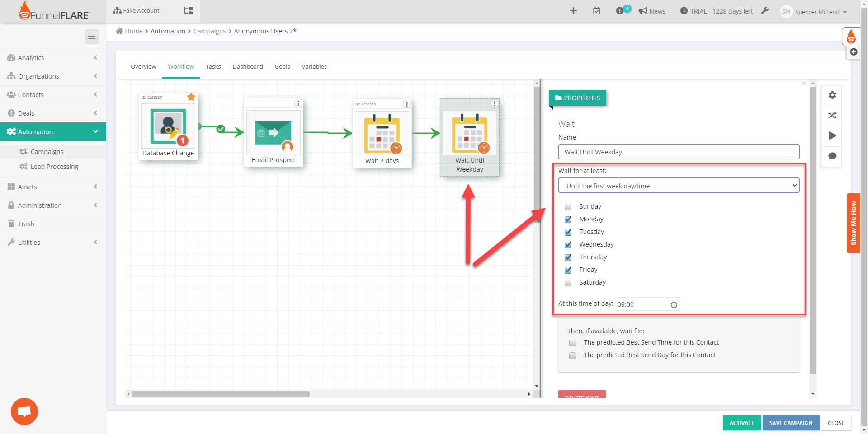Click the play icon in right toolbar
868x434 pixels.
click(x=832, y=135)
